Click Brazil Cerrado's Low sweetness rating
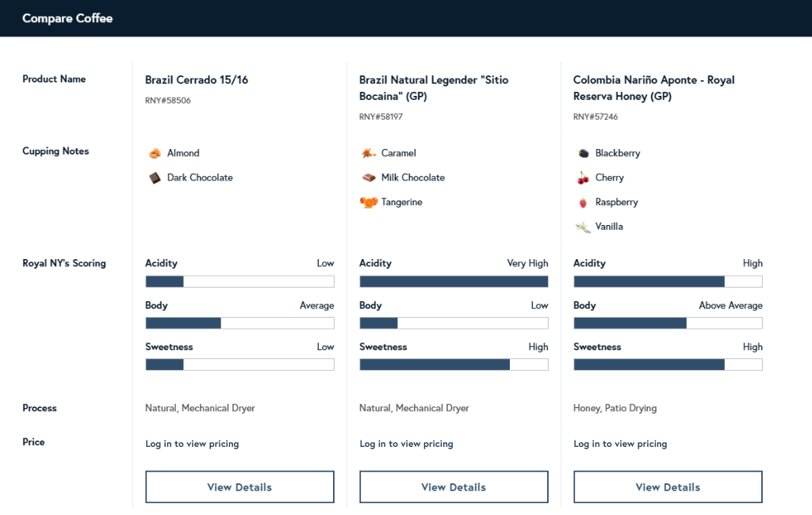Viewport: 812px width, 515px height. 326,347
